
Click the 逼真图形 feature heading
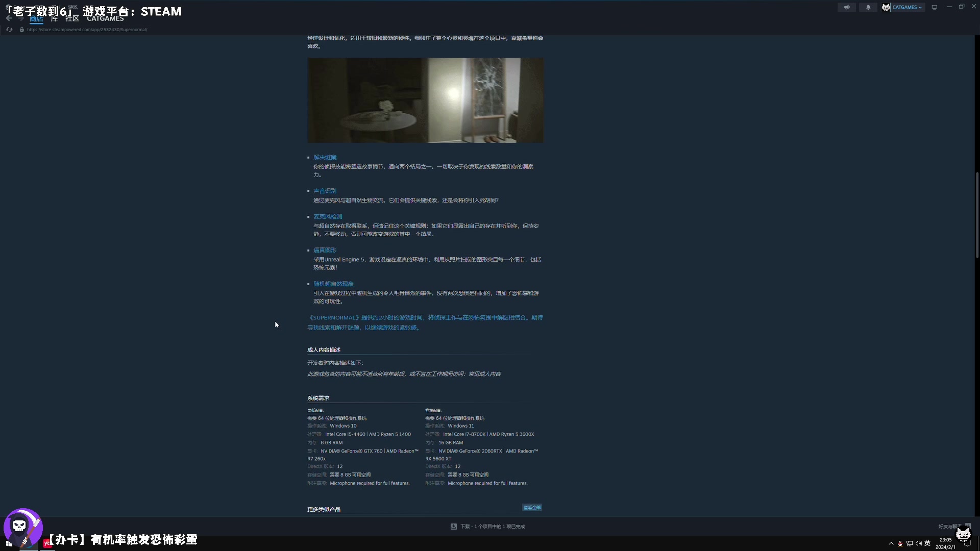click(x=325, y=250)
